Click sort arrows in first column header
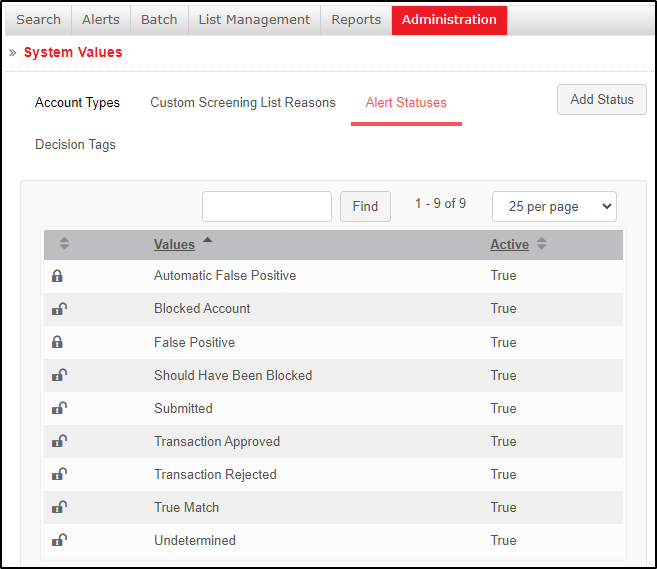The height and width of the screenshot is (569, 657). pos(64,244)
